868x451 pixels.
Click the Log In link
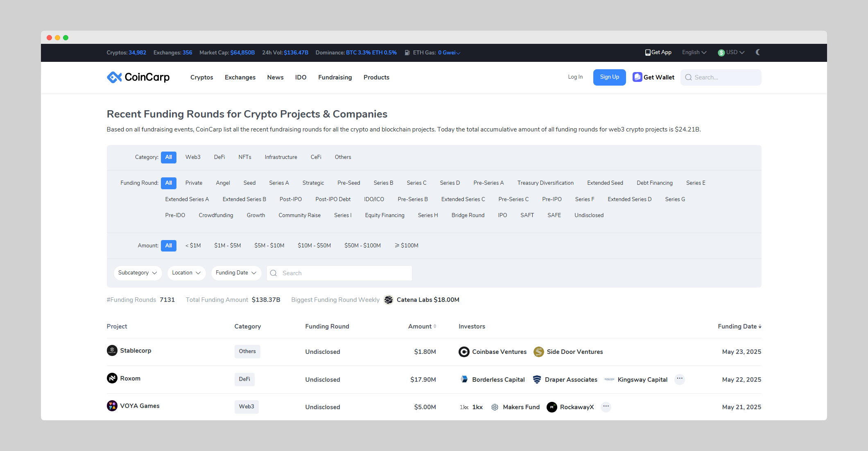(575, 77)
